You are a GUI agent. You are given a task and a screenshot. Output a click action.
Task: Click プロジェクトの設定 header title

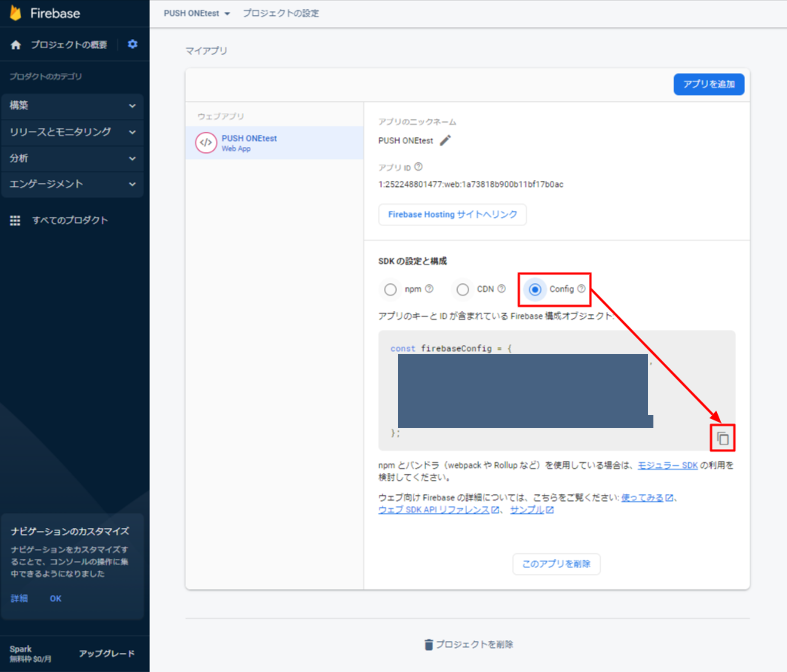[x=281, y=13]
